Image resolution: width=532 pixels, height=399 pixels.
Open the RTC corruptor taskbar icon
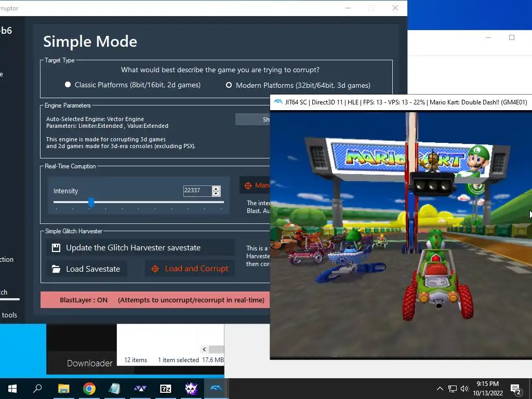(191, 389)
